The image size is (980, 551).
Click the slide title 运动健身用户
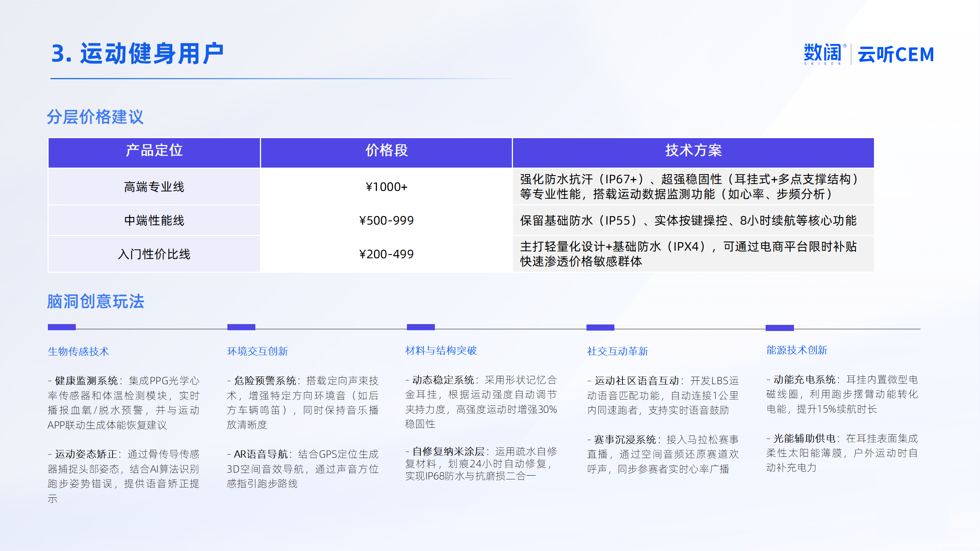tap(138, 54)
